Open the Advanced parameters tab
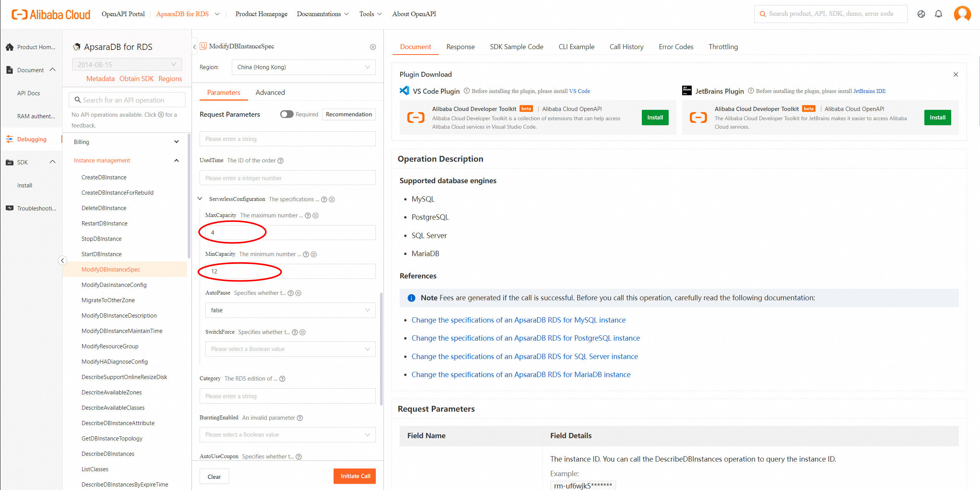This screenshot has width=980, height=490. click(270, 93)
